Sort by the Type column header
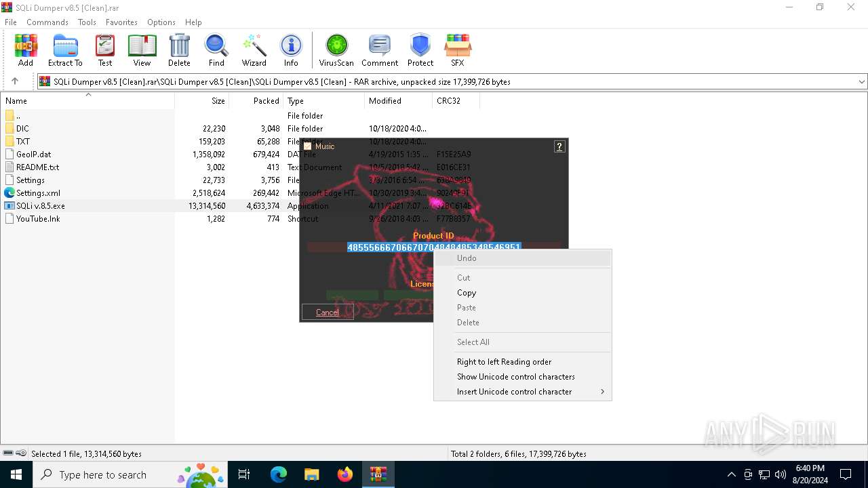 pos(324,101)
